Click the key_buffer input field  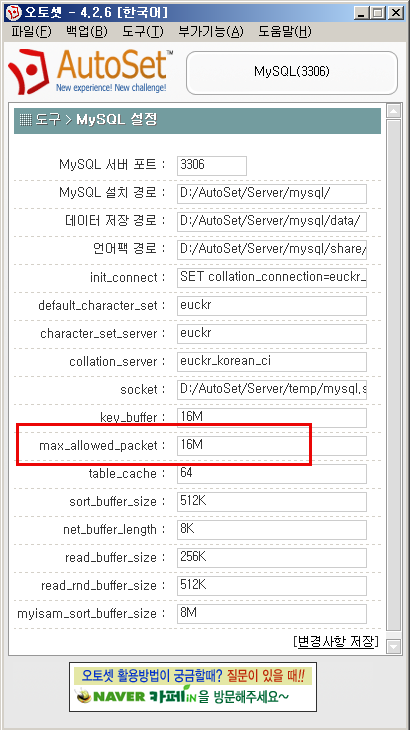pos(272,418)
